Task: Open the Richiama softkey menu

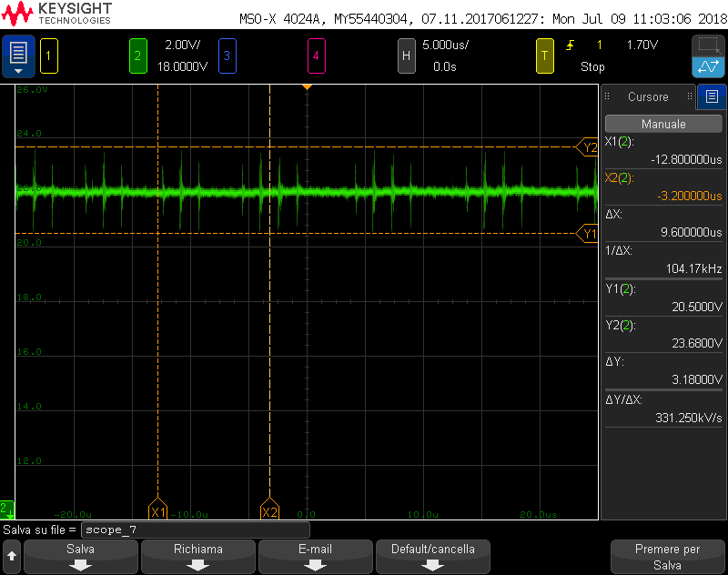Action: coord(198,557)
